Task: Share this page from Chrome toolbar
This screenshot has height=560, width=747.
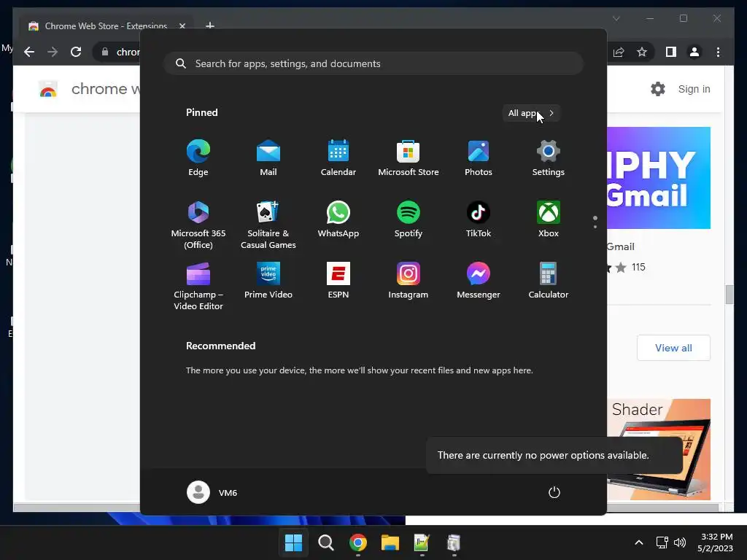Action: pyautogui.click(x=619, y=52)
